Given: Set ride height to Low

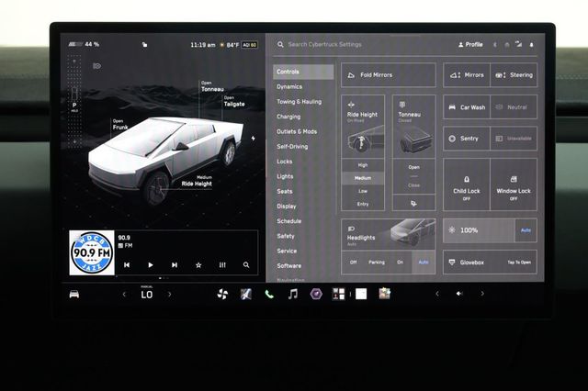Looking at the screenshot, I should point(363,191).
